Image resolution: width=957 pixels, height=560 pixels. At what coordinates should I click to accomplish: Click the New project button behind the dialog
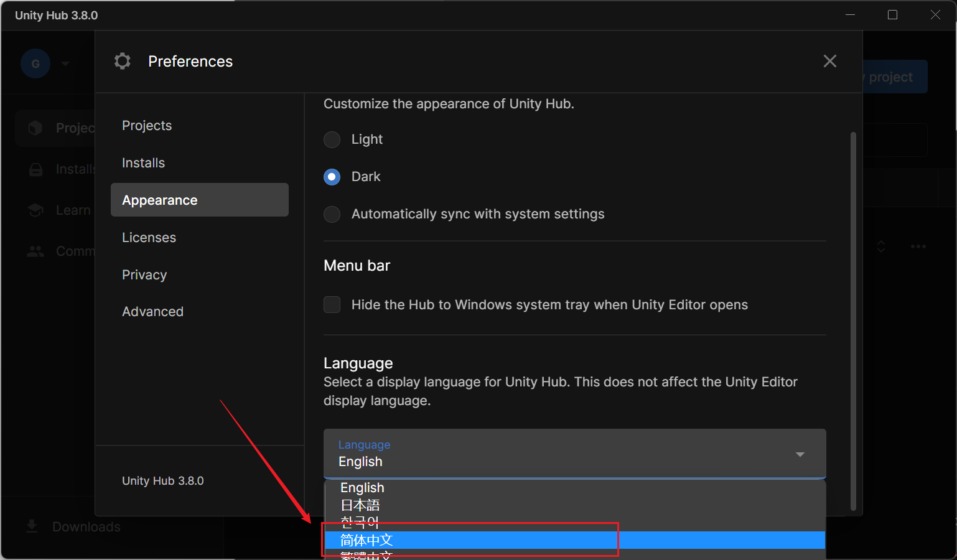(x=895, y=77)
